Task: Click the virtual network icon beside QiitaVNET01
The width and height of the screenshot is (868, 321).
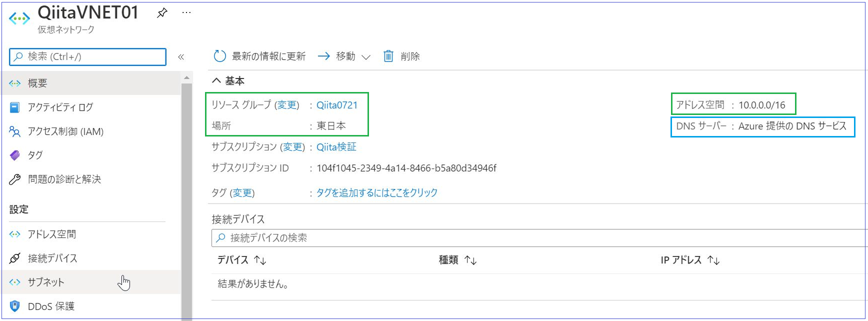Action: (19, 19)
